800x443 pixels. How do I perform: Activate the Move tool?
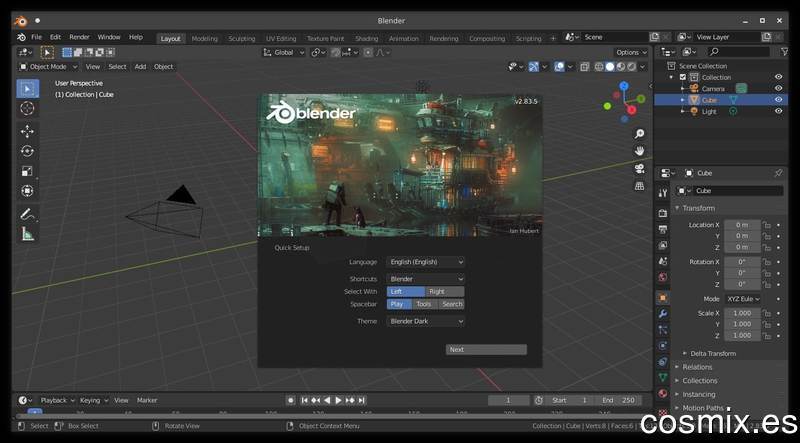coord(27,131)
